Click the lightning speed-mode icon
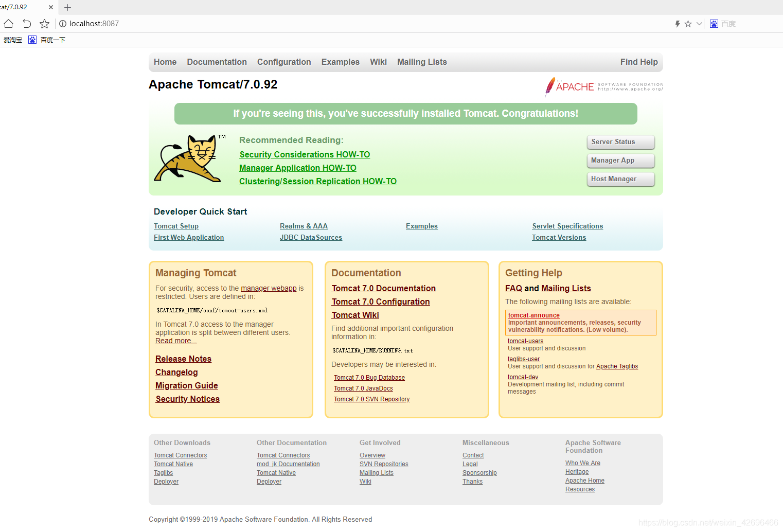 [x=678, y=24]
